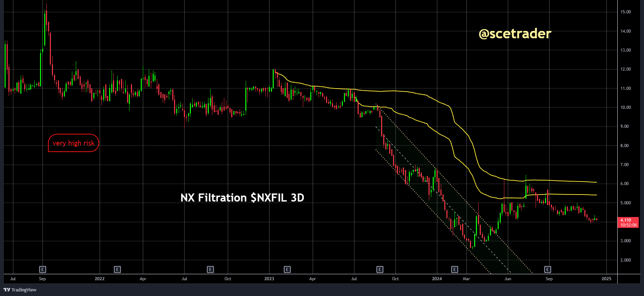Click the current price label 4.110
This screenshot has height=296, width=644.
[628, 223]
